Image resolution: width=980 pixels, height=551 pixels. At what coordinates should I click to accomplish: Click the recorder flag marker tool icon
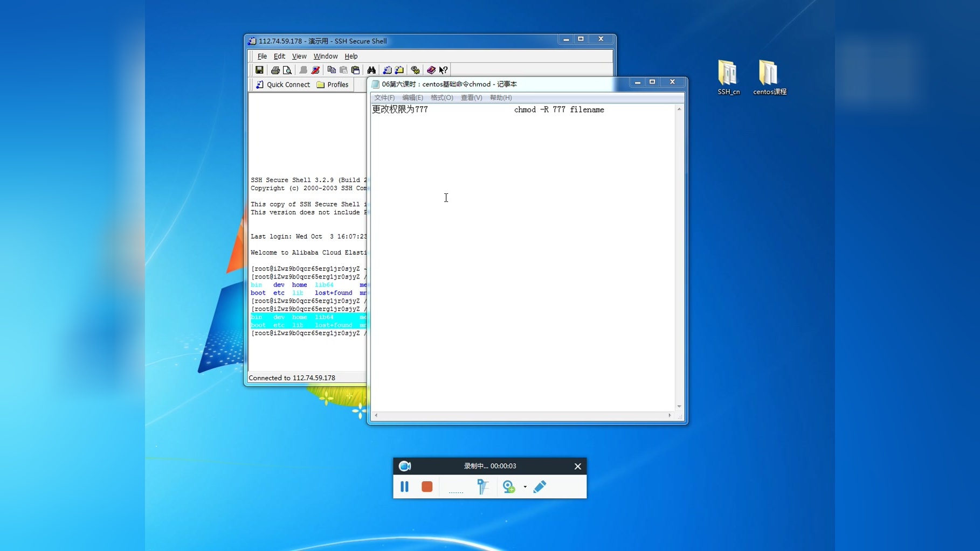(x=482, y=486)
